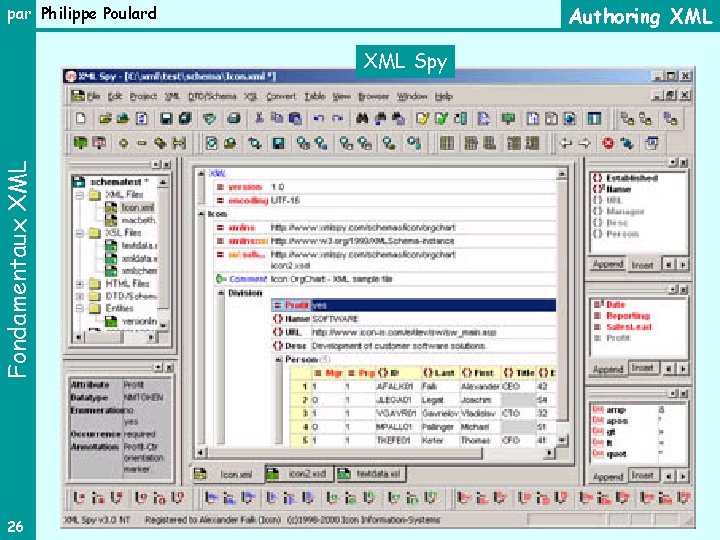Click Append below the amp entities list
The image size is (720, 540).
click(x=608, y=477)
